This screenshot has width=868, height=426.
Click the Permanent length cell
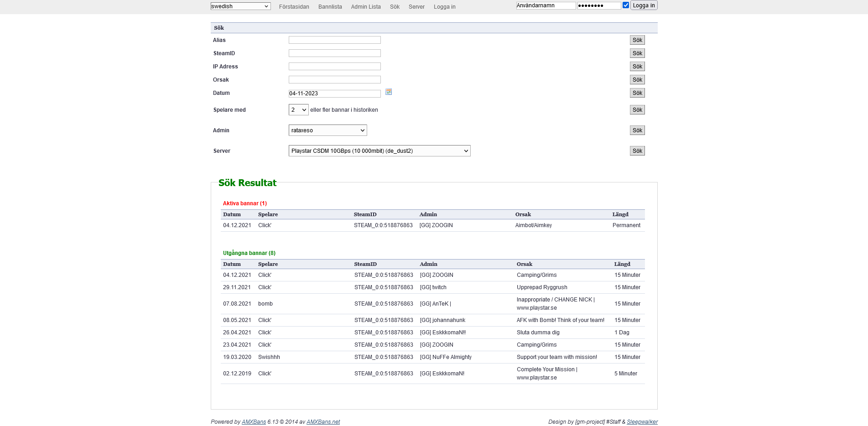[x=626, y=225]
